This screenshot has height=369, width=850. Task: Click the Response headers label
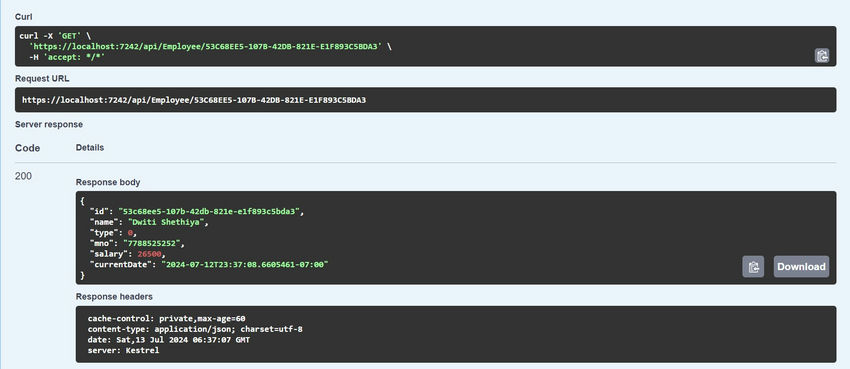click(x=114, y=296)
